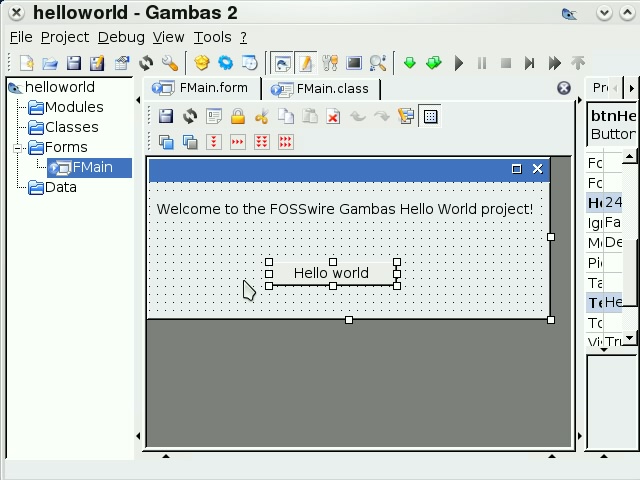
Task: Click the find magnifier icon
Action: pos(378,63)
